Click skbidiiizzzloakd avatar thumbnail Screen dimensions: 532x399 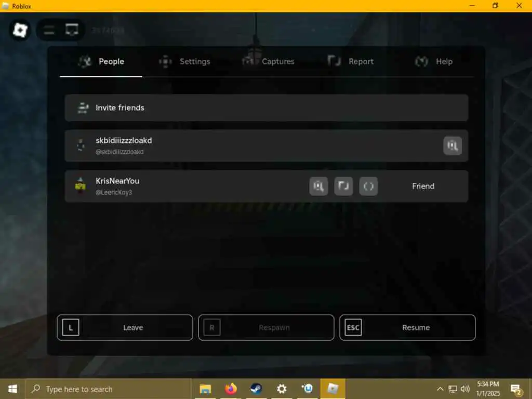(x=81, y=145)
